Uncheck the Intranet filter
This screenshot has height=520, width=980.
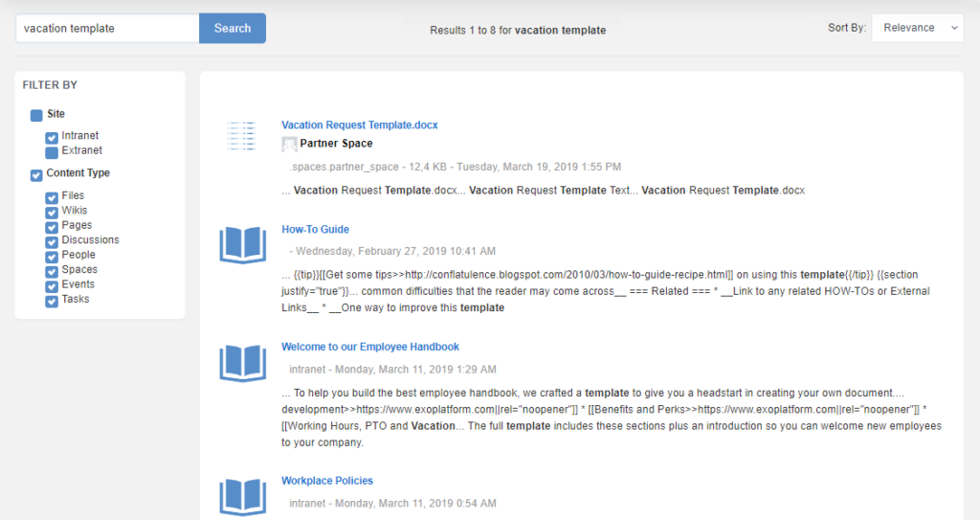[x=52, y=137]
